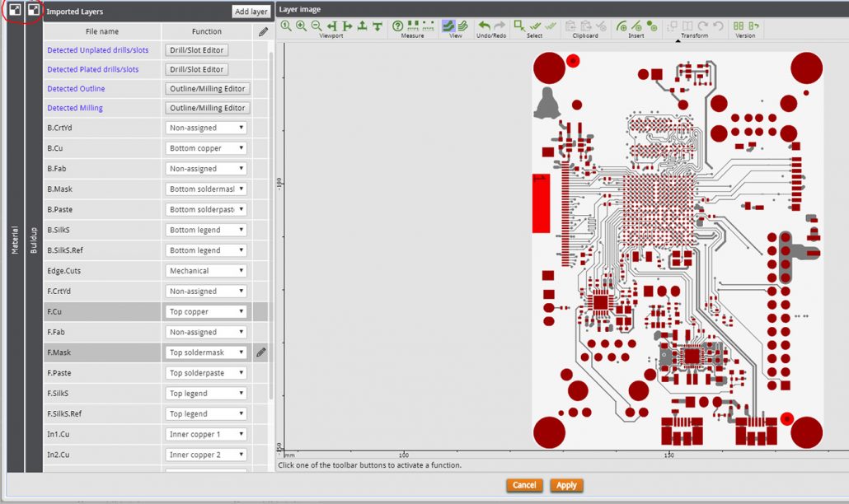Click the faded double-checkmark Select icon

pos(551,26)
